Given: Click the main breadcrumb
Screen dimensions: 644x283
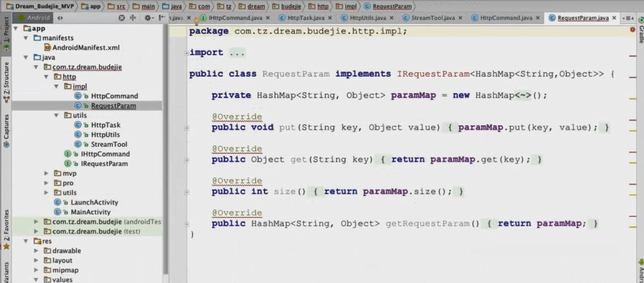Looking at the screenshot, I should click(143, 7).
